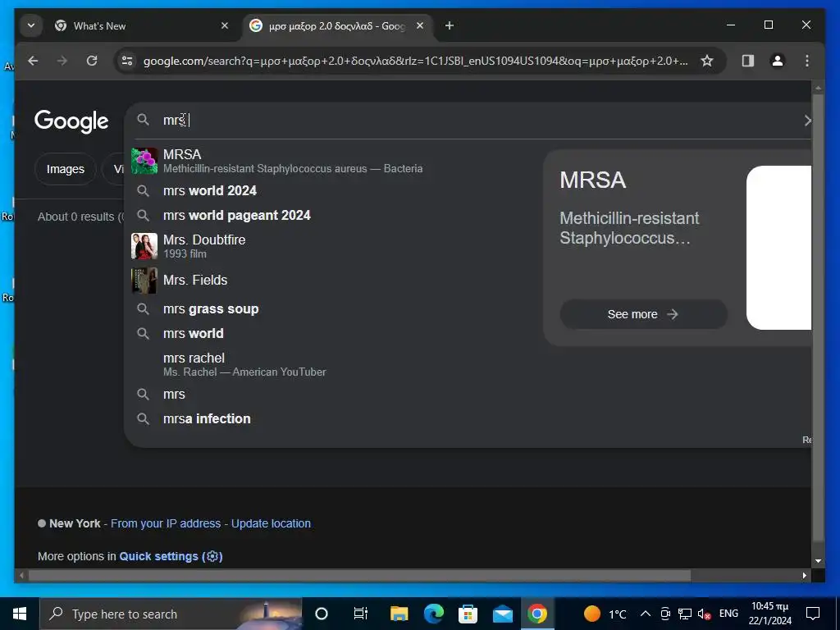This screenshot has width=840, height=630.
Task: Click the Mrs. Fields thumbnail image
Action: coord(144,281)
